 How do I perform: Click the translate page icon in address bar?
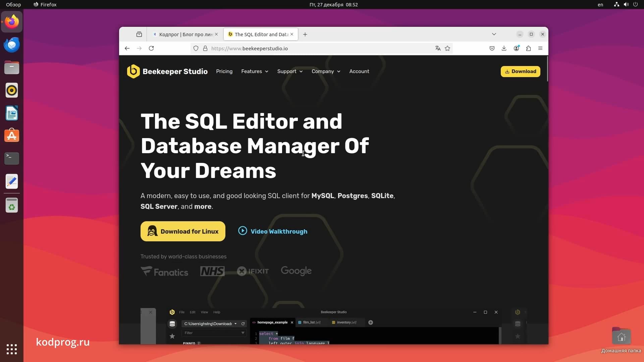pyautogui.click(x=438, y=48)
